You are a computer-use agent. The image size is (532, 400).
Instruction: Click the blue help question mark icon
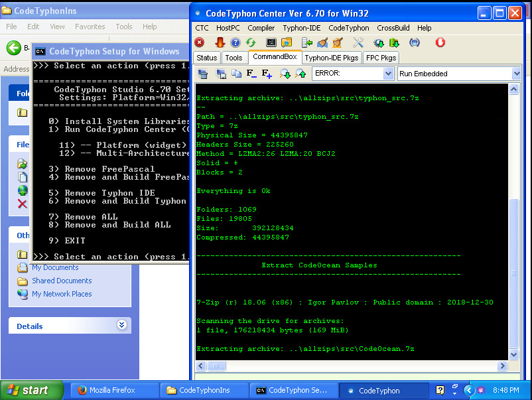point(235,42)
